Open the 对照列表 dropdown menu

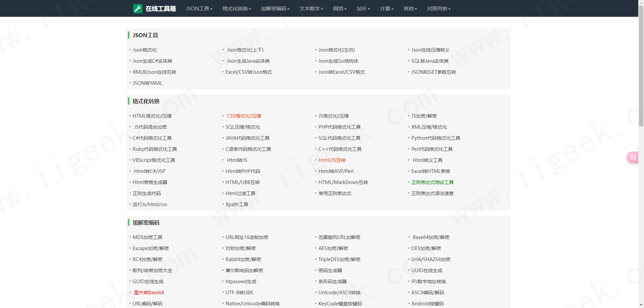pyautogui.click(x=439, y=9)
